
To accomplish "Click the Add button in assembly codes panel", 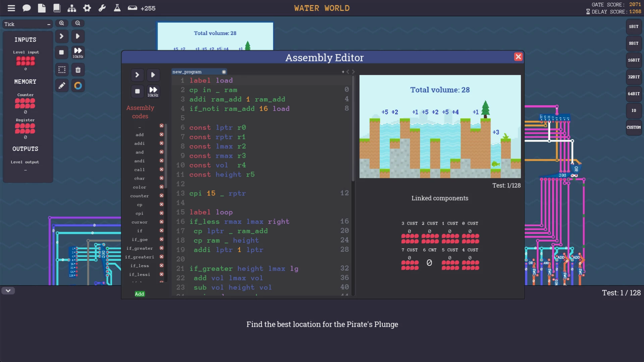I will click(x=139, y=294).
